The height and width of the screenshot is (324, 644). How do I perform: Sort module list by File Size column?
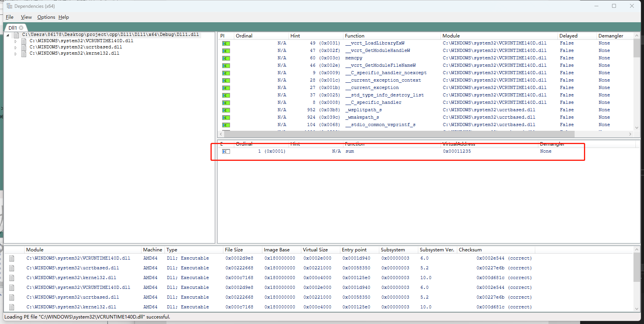(242, 250)
